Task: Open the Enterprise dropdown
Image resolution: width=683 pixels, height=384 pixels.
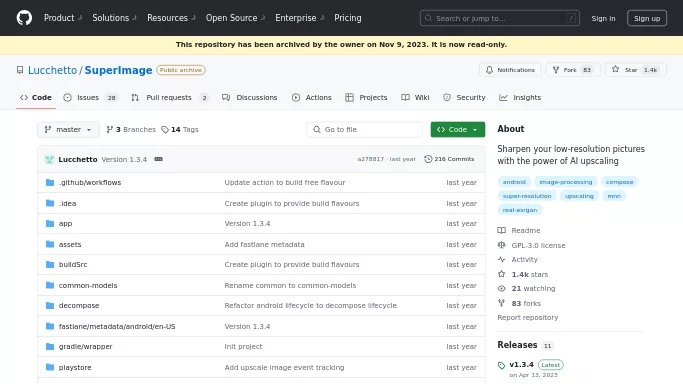Action: (x=300, y=18)
